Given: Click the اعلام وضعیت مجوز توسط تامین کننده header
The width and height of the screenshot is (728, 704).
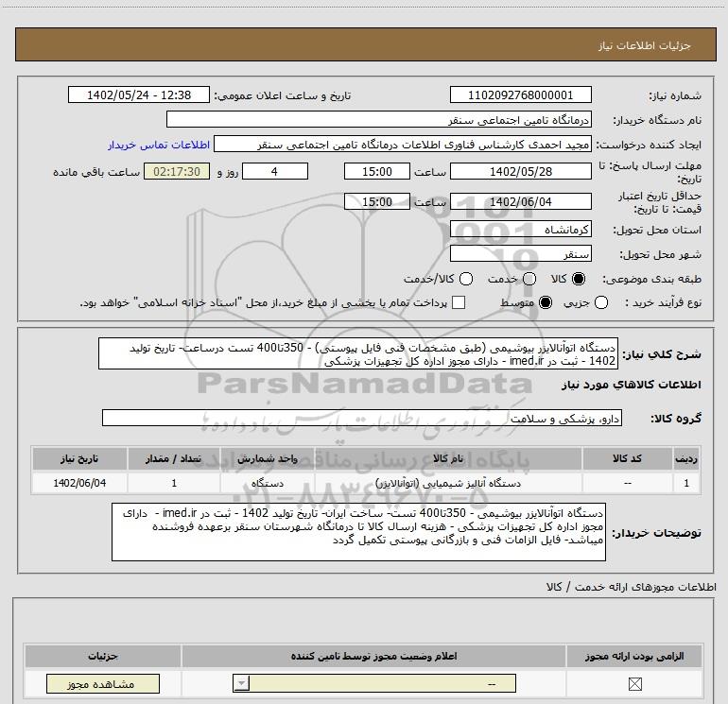Looking at the screenshot, I should pos(373,656).
